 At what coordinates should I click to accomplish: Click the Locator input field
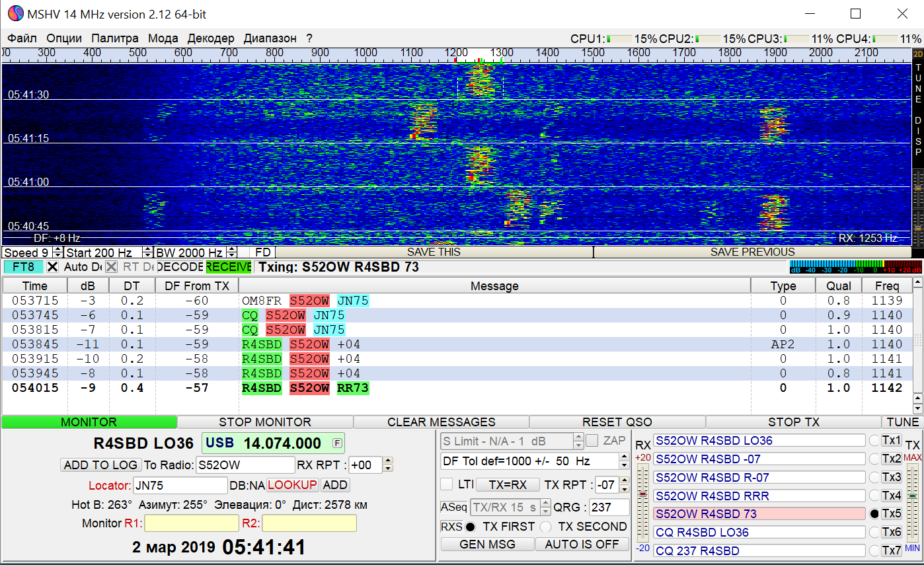[x=180, y=485]
